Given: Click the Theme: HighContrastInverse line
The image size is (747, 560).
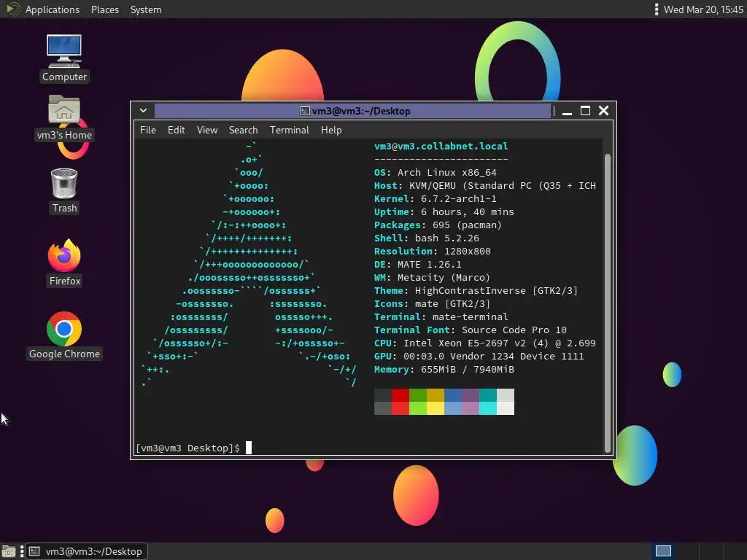Looking at the screenshot, I should [x=476, y=290].
